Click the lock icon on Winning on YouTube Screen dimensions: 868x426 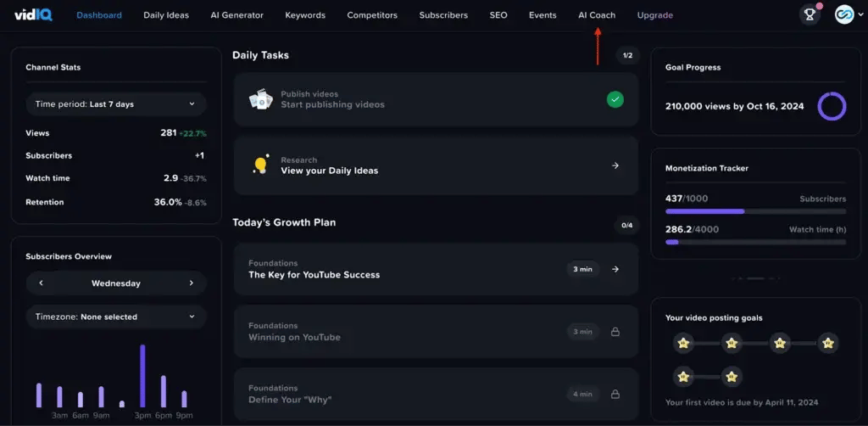(615, 332)
